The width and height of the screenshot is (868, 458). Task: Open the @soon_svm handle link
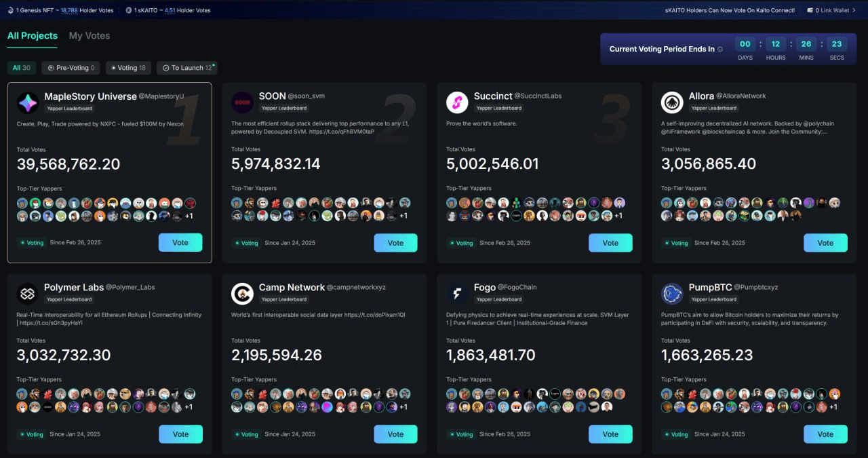click(x=307, y=96)
